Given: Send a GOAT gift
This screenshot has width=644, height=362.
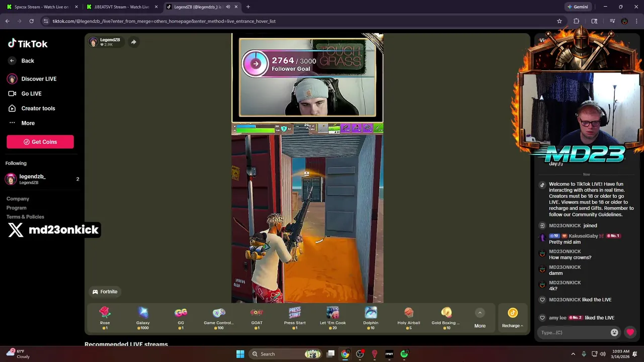Looking at the screenshot, I should [x=257, y=318].
